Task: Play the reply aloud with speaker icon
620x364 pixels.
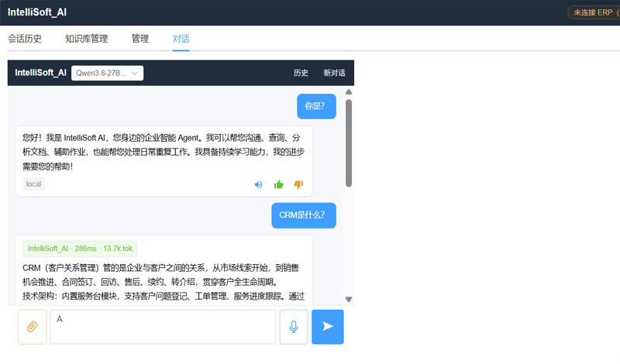Action: (258, 184)
